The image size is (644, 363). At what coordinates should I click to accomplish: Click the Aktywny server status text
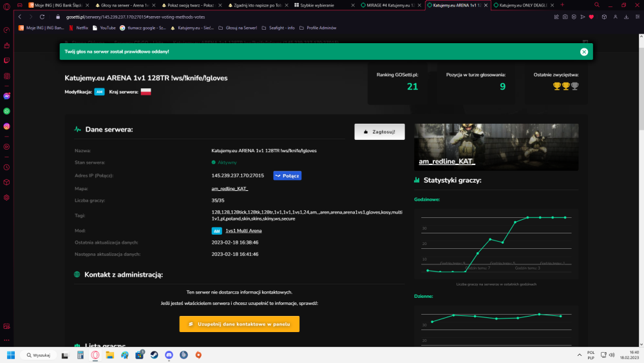(x=227, y=162)
